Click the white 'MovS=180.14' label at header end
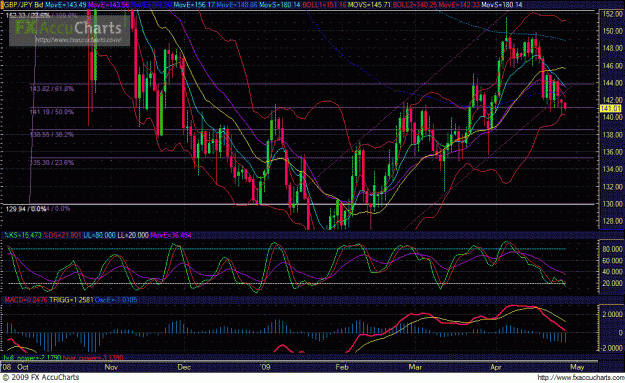Screen dimensions: 625x383 [x=501, y=5]
